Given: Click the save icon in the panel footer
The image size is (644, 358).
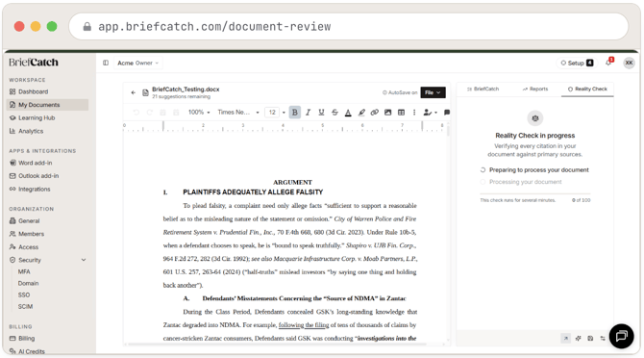Looking at the screenshot, I should [590, 338].
